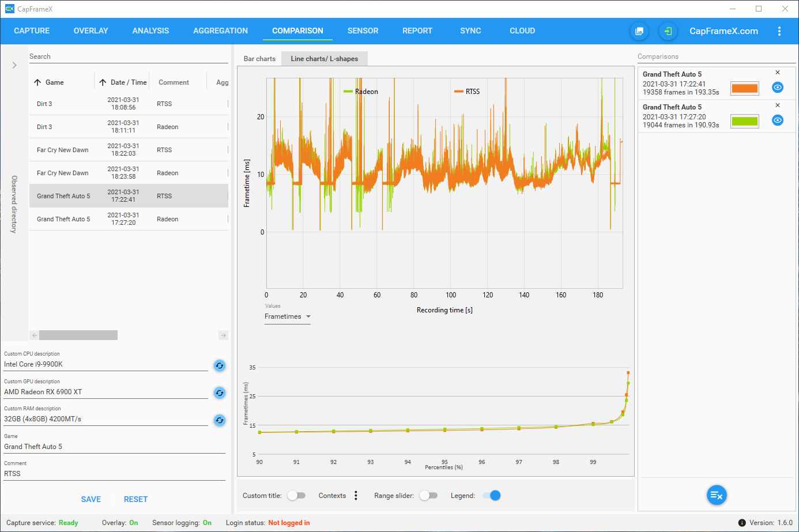
Task: Click the login icon in the header
Action: pyautogui.click(x=668, y=31)
